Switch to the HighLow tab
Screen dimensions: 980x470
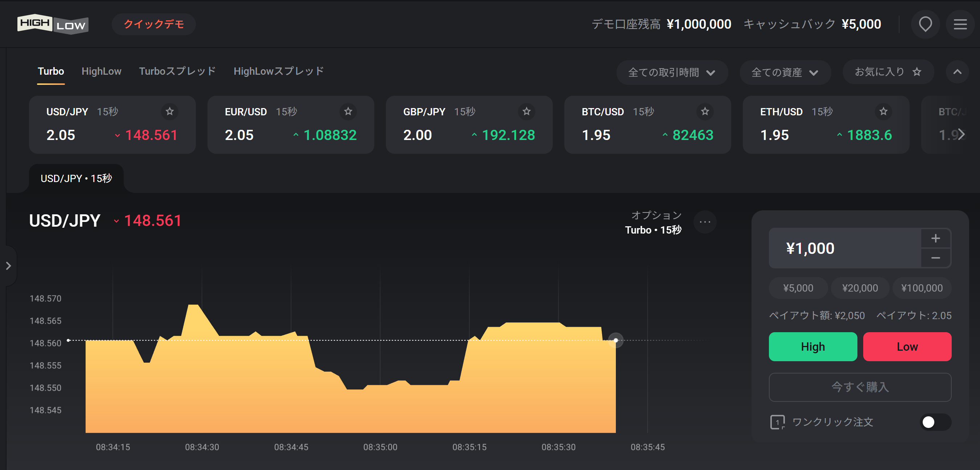[x=101, y=71]
